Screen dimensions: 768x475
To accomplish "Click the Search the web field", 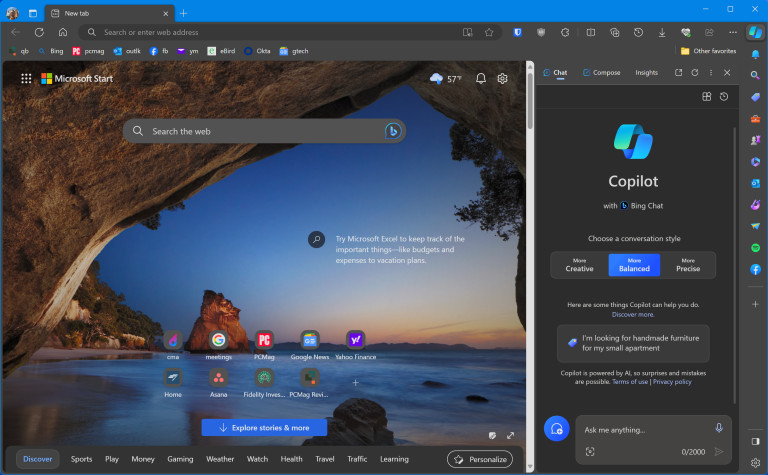I will point(264,131).
